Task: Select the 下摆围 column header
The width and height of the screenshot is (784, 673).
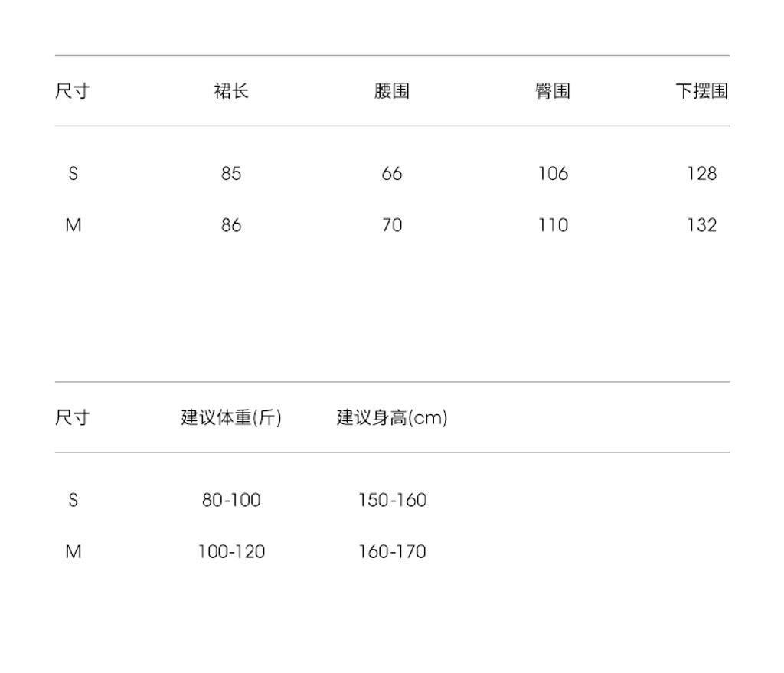Action: tap(702, 91)
